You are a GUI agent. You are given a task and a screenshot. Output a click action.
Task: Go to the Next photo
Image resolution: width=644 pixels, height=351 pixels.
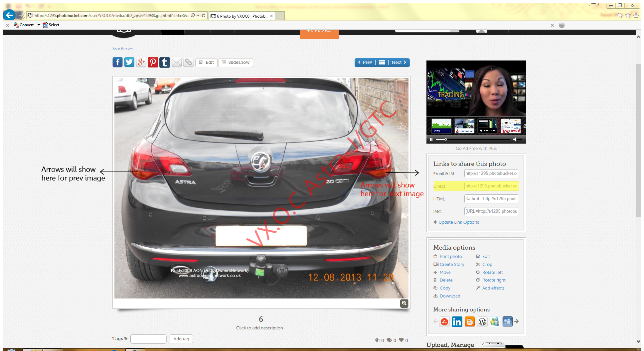click(399, 62)
